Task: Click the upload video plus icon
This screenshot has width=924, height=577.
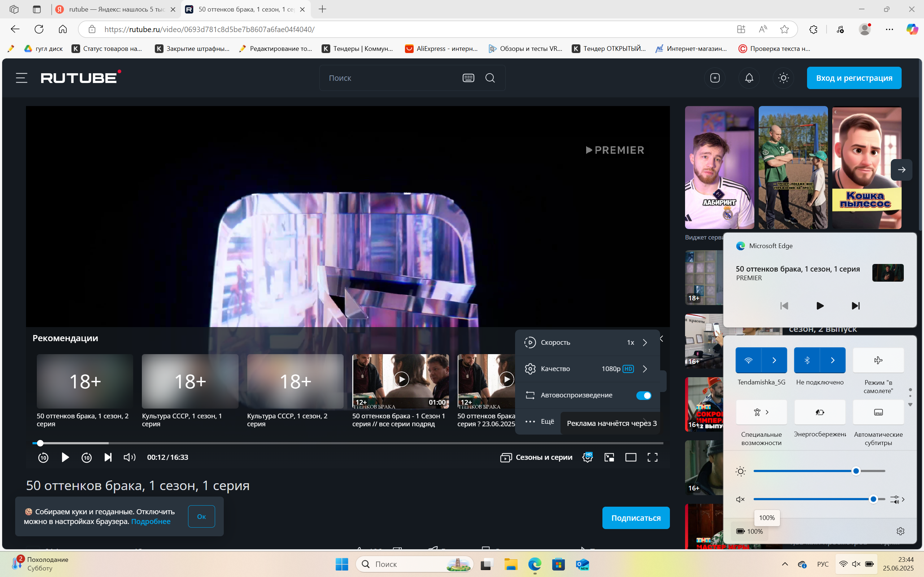Action: tap(715, 78)
